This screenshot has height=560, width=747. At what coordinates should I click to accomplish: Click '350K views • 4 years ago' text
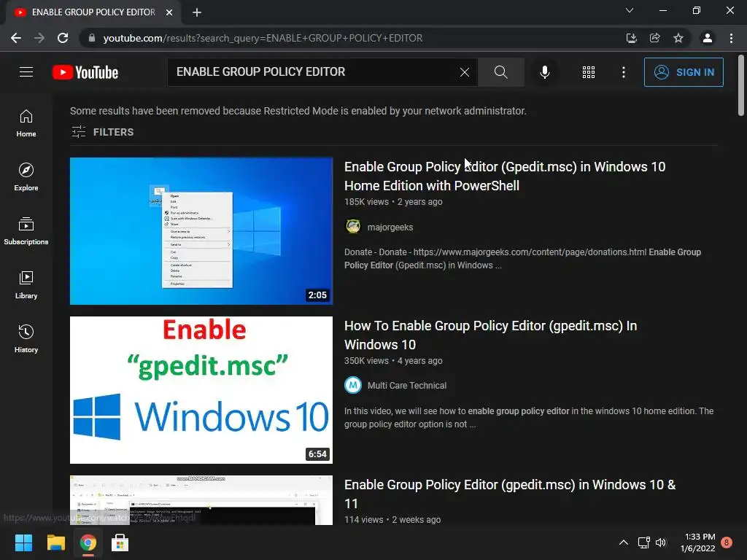coord(393,361)
